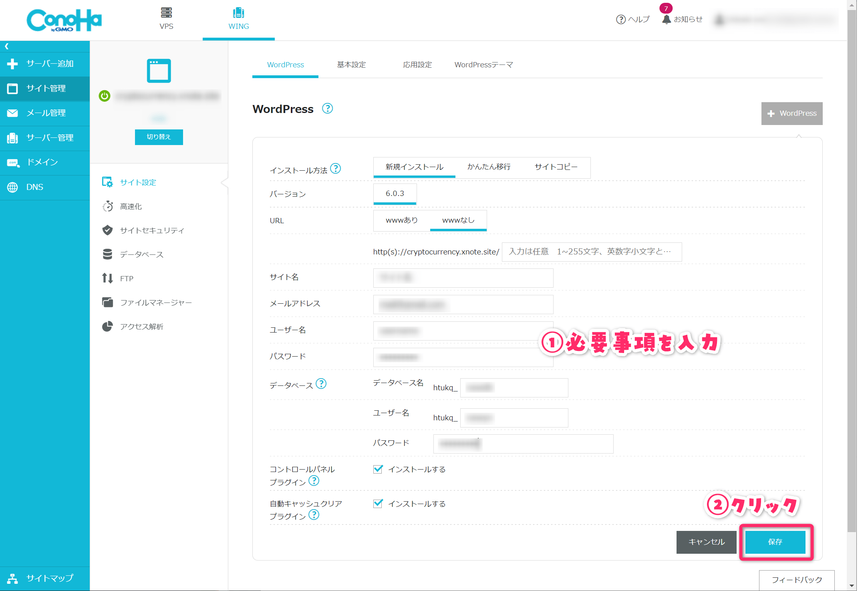Select wwwあり URL option
The width and height of the screenshot is (868, 591).
401,220
